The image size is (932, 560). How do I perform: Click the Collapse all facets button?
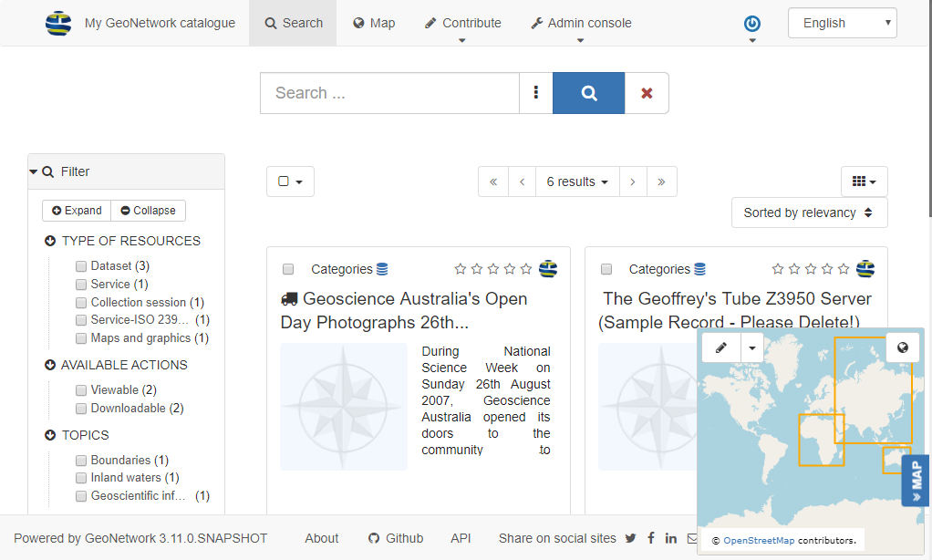(148, 211)
